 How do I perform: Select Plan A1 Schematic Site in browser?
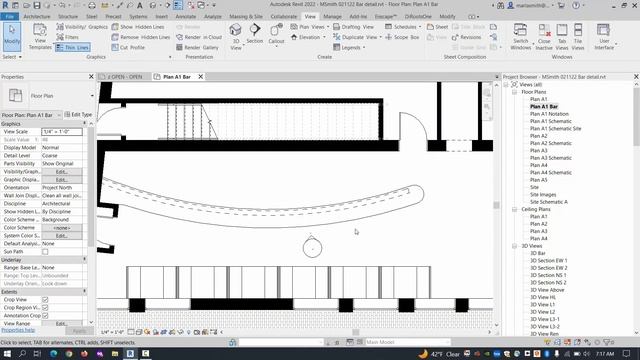coord(556,129)
